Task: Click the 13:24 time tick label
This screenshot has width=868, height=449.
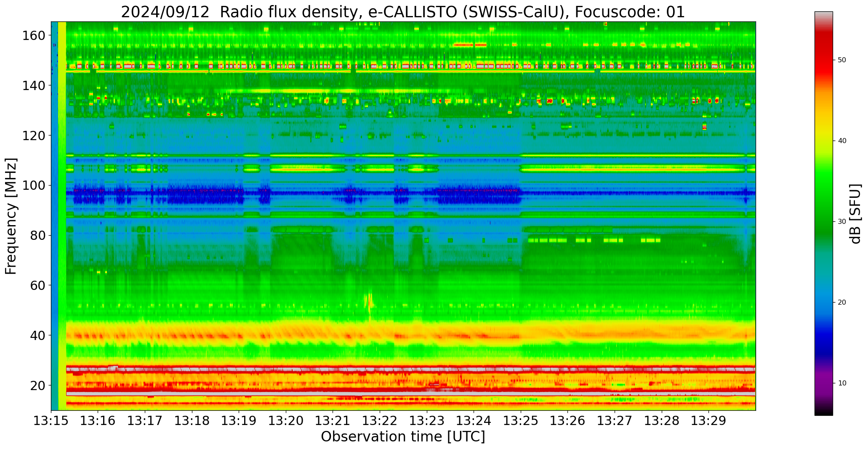Action: [x=474, y=420]
